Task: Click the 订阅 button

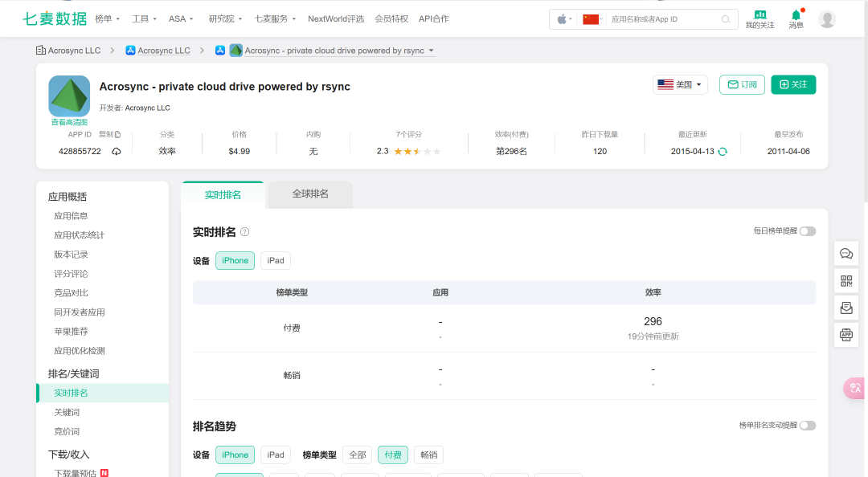Action: 742,84
